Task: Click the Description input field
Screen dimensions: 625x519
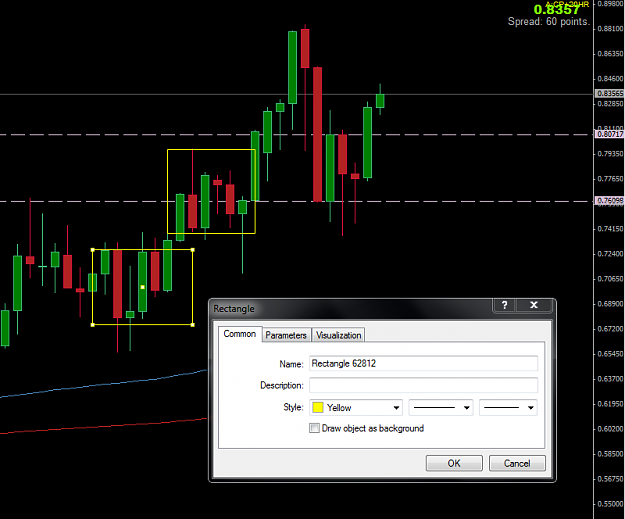Action: [x=423, y=385]
